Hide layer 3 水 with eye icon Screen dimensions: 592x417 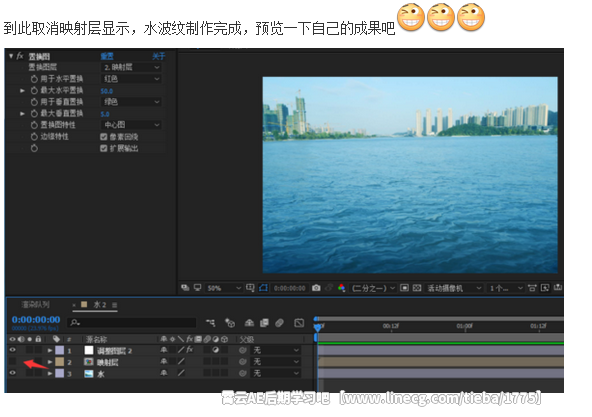12,373
